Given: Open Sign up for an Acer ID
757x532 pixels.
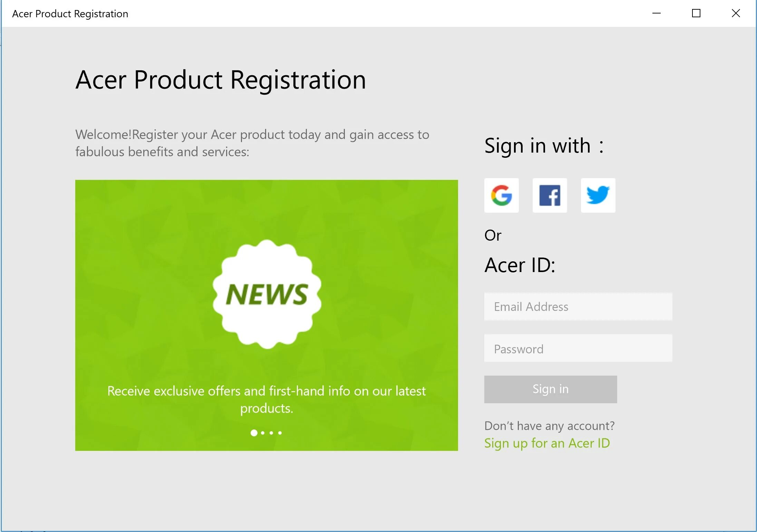Looking at the screenshot, I should 547,443.
